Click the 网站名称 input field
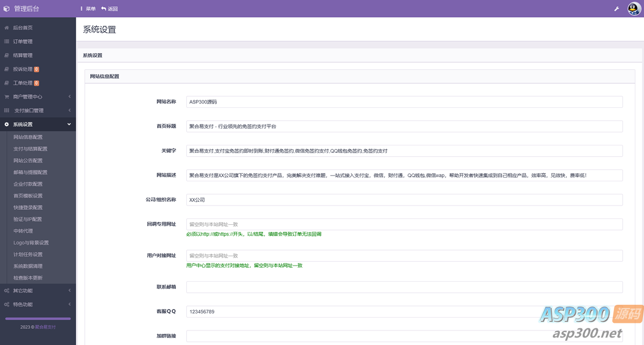This screenshot has width=644, height=345. (404, 102)
